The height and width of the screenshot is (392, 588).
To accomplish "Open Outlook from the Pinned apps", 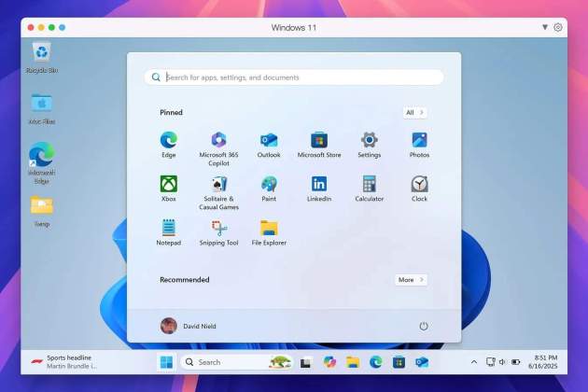I will click(x=269, y=145).
